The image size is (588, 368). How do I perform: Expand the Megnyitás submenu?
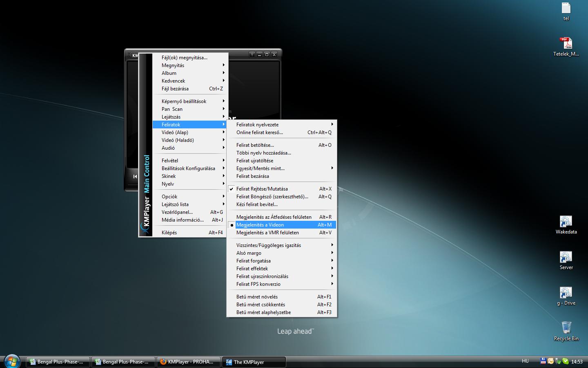click(190, 65)
